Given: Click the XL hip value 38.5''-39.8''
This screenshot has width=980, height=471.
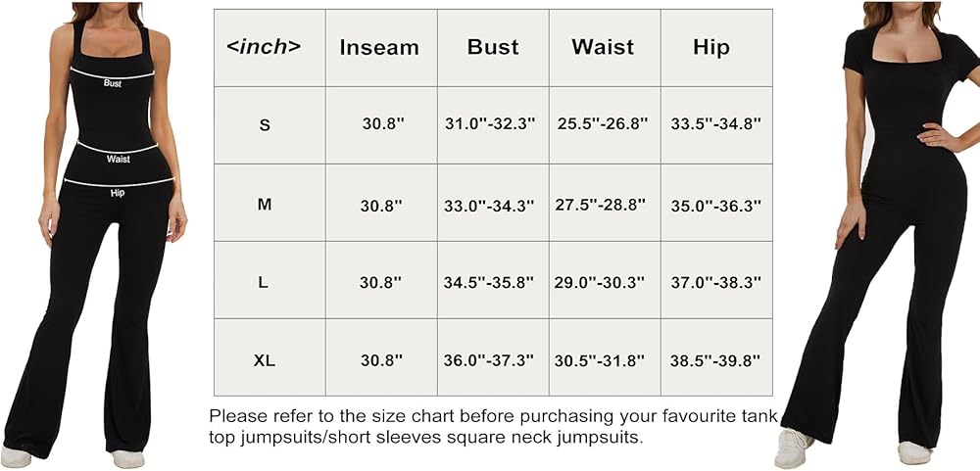Looking at the screenshot, I should [x=716, y=360].
